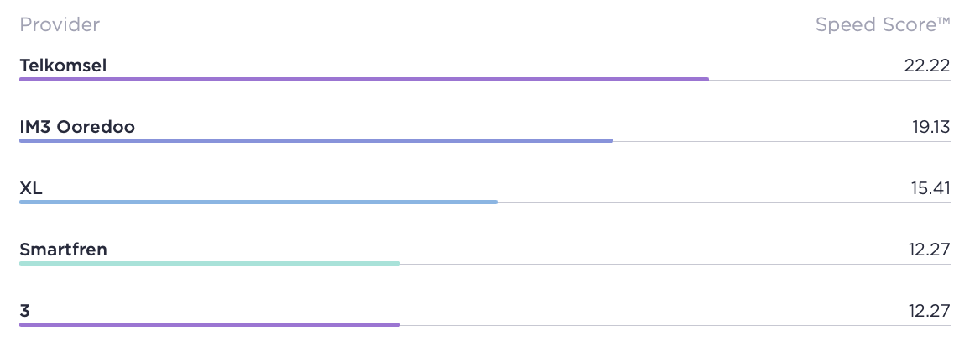The height and width of the screenshot is (347, 980).
Task: Click the Speed Score column header
Action: point(883,25)
